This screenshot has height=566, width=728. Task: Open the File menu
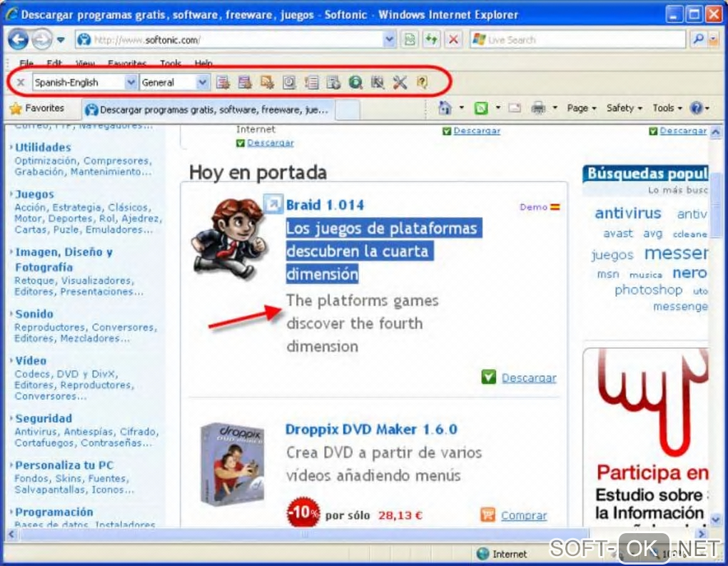tap(26, 63)
